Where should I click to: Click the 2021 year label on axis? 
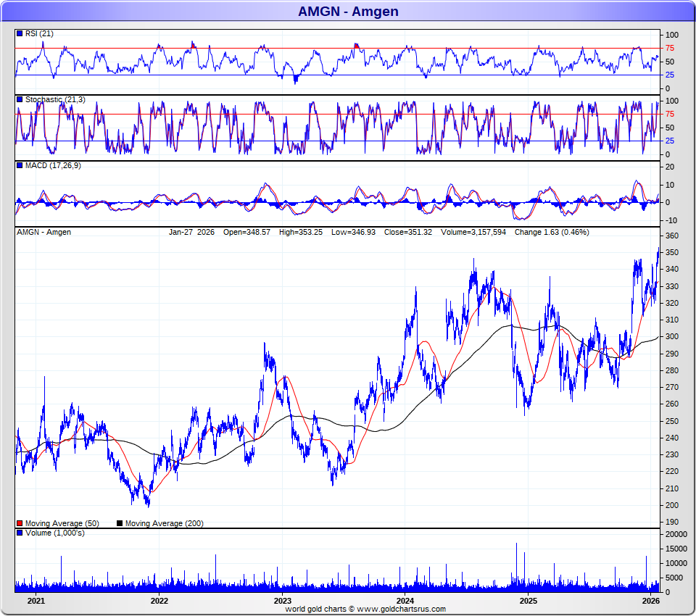(36, 601)
